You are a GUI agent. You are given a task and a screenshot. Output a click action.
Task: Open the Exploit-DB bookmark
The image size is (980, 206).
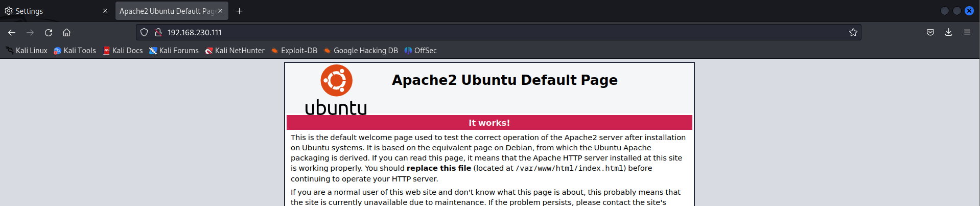(x=294, y=51)
